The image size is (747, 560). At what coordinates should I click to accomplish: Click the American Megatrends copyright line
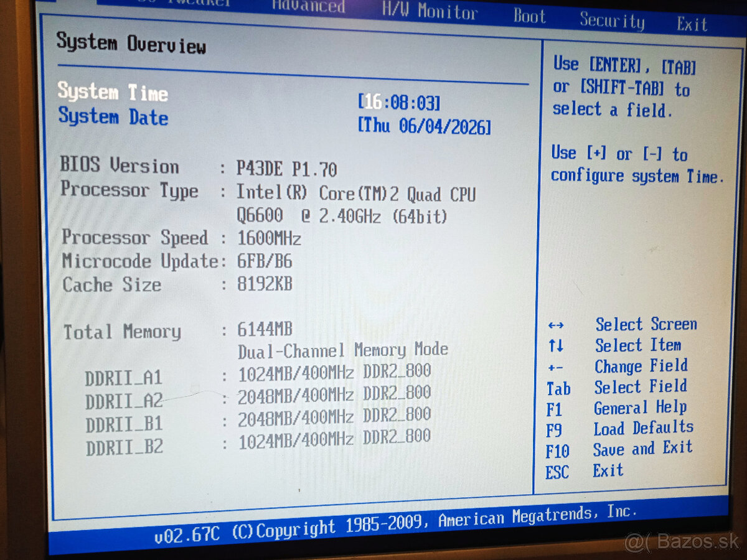(435, 524)
